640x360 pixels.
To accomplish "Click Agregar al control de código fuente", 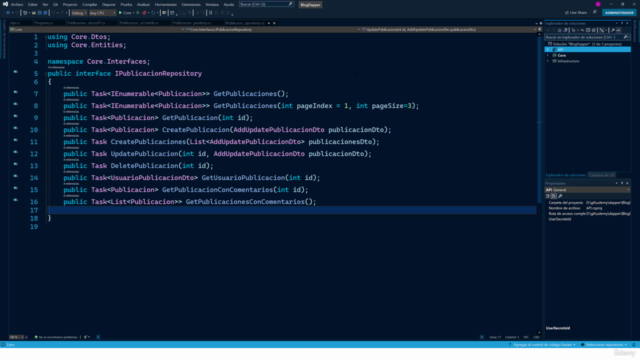I will [x=542, y=345].
